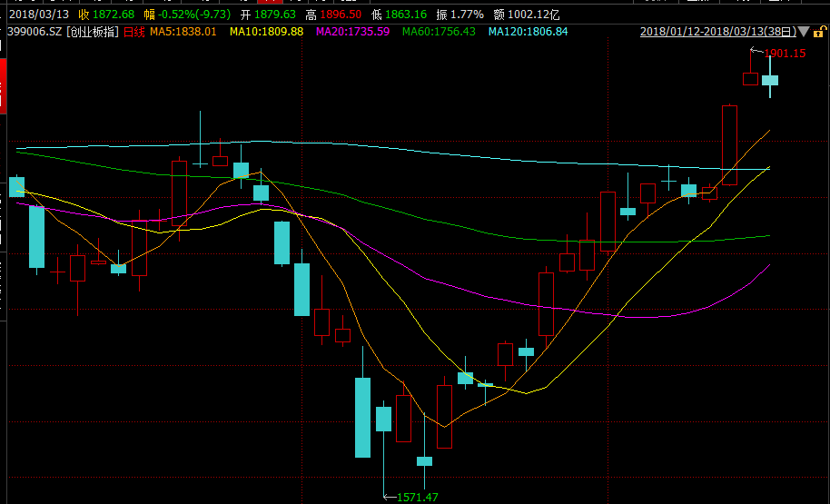
Task: Click the red 日线 period label
Action: point(133,32)
